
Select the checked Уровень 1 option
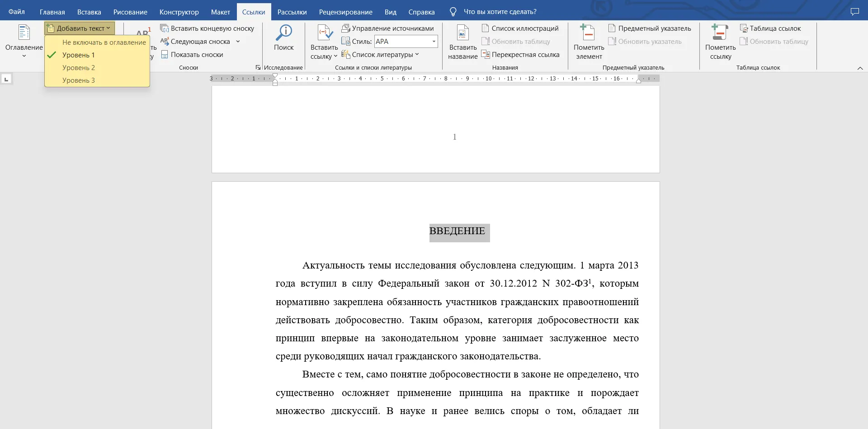97,55
